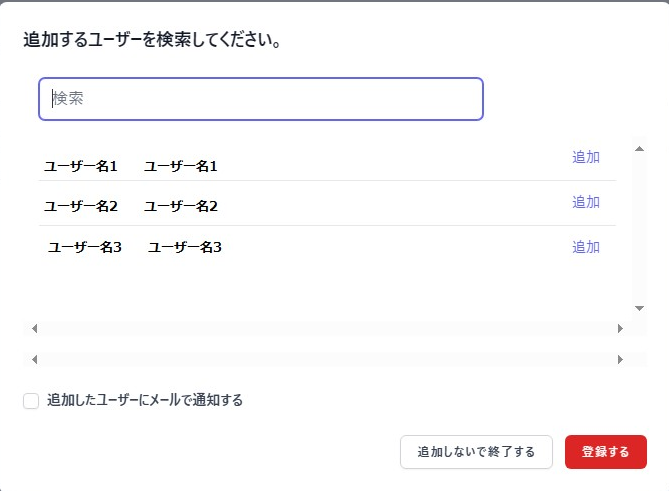Screen dimensions: 669x491
Task: Click the vertical scrollbar track
Action: pos(639,228)
